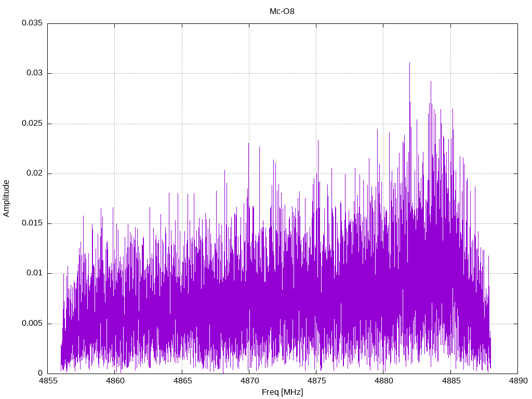Screen dimensions: 532x399
Task: Select the 4870 x-axis tick label
Action: [249, 381]
